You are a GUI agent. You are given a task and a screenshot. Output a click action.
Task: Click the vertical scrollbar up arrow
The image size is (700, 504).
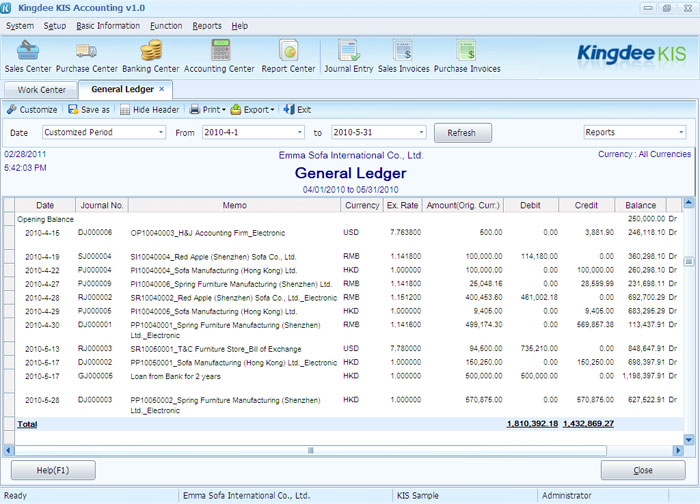[689, 203]
